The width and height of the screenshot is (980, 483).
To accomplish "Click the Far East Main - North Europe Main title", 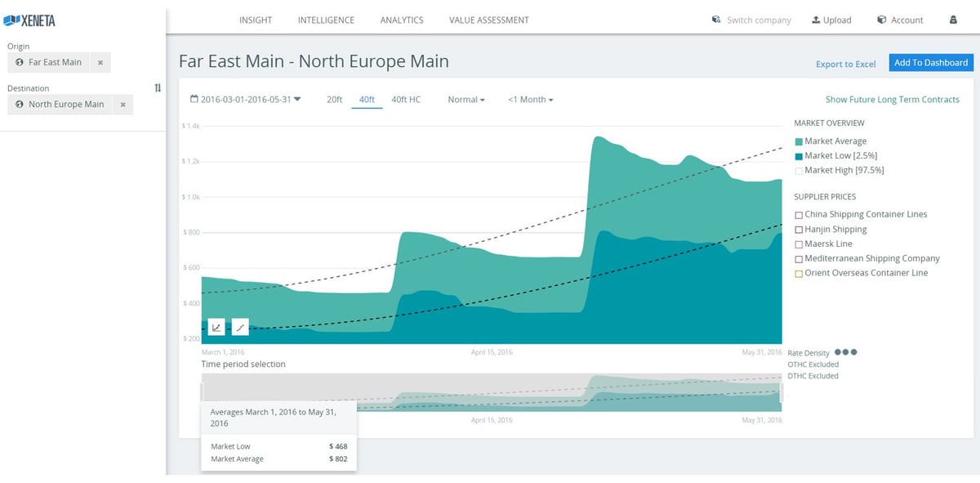I will 314,62.
